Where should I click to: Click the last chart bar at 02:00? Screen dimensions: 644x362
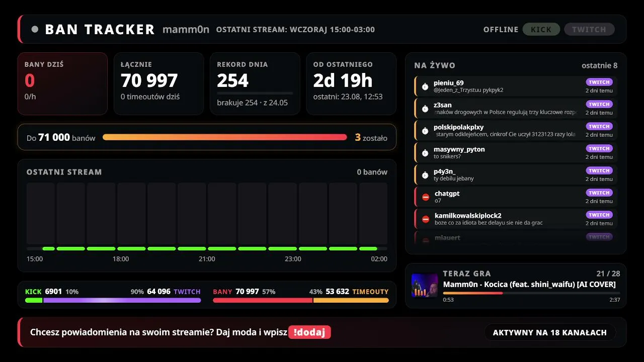(373, 214)
